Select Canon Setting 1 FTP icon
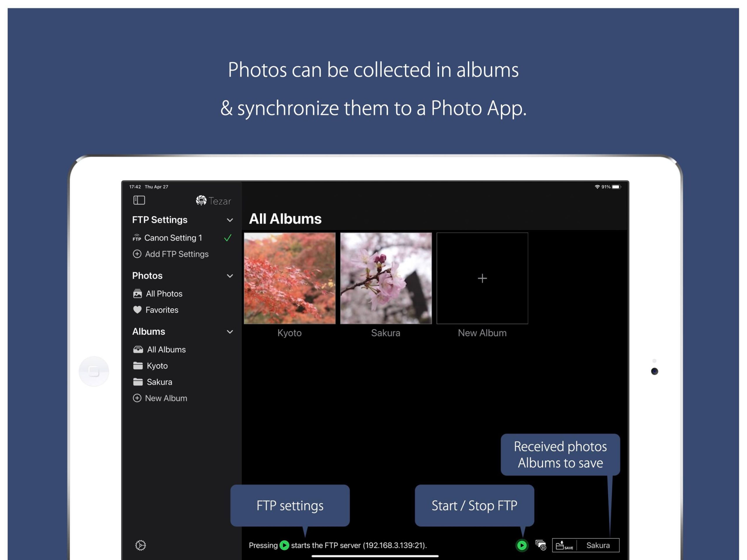The width and height of the screenshot is (747, 560). tap(137, 238)
